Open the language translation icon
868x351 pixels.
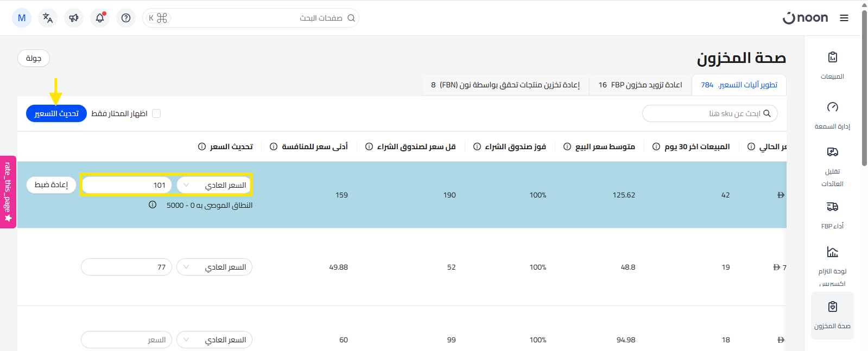(48, 18)
